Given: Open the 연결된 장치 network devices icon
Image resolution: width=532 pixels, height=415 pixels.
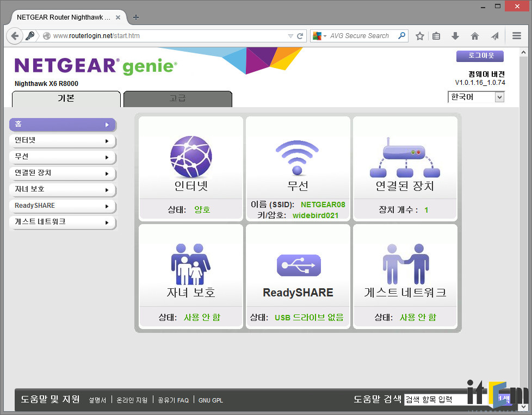Looking at the screenshot, I should [405, 157].
